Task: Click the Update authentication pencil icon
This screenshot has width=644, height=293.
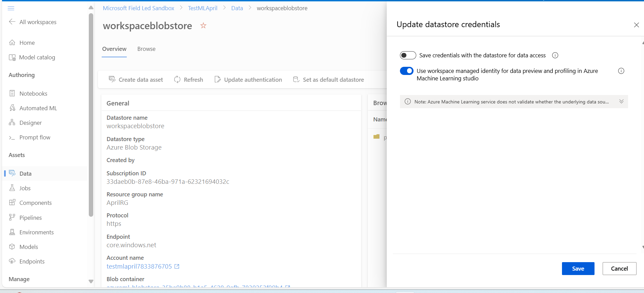Action: click(x=218, y=79)
